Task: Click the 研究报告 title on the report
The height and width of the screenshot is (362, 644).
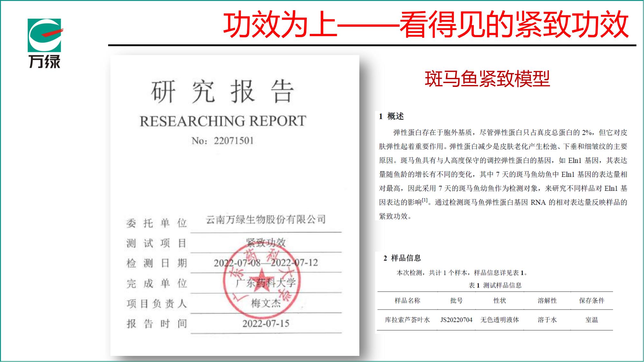Action: tap(223, 91)
